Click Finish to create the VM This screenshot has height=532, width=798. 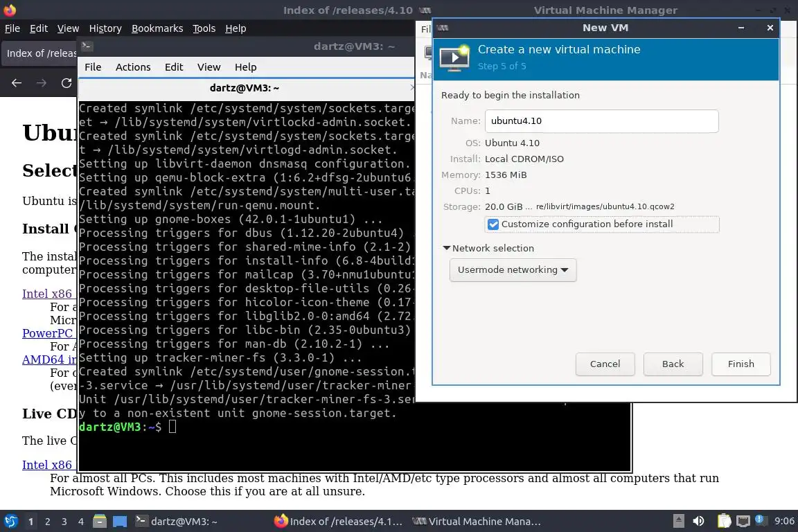[x=741, y=364]
